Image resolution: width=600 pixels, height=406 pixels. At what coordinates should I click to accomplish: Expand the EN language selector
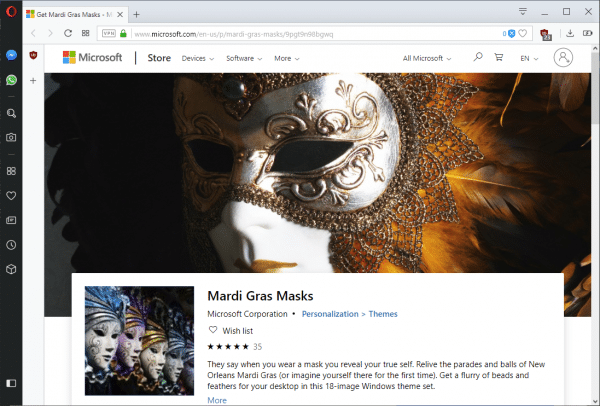click(x=529, y=59)
